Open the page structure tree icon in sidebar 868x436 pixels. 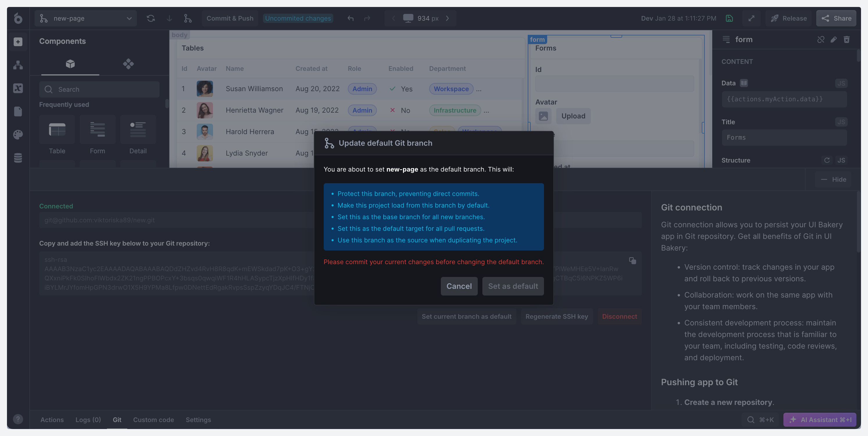pyautogui.click(x=18, y=65)
